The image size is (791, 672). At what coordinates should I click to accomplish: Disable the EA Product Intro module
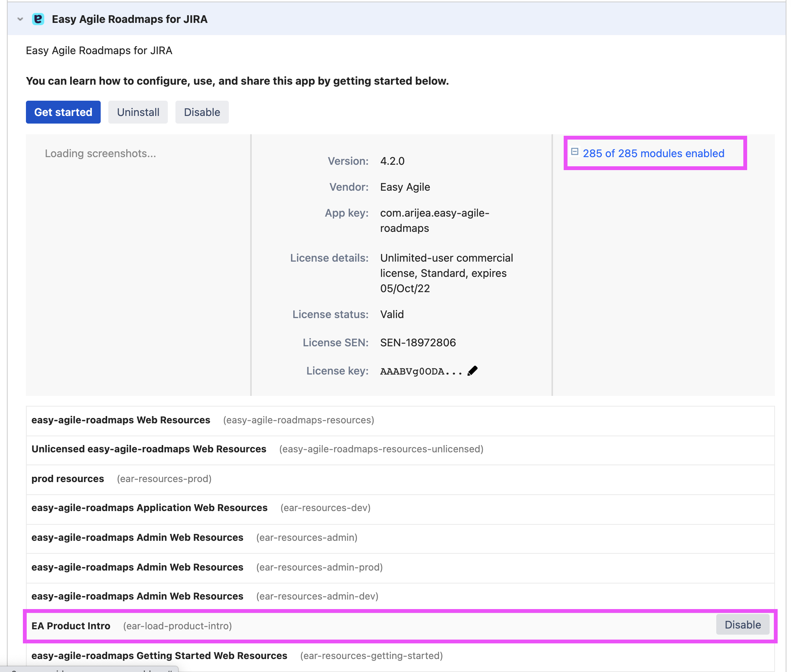pyautogui.click(x=742, y=625)
